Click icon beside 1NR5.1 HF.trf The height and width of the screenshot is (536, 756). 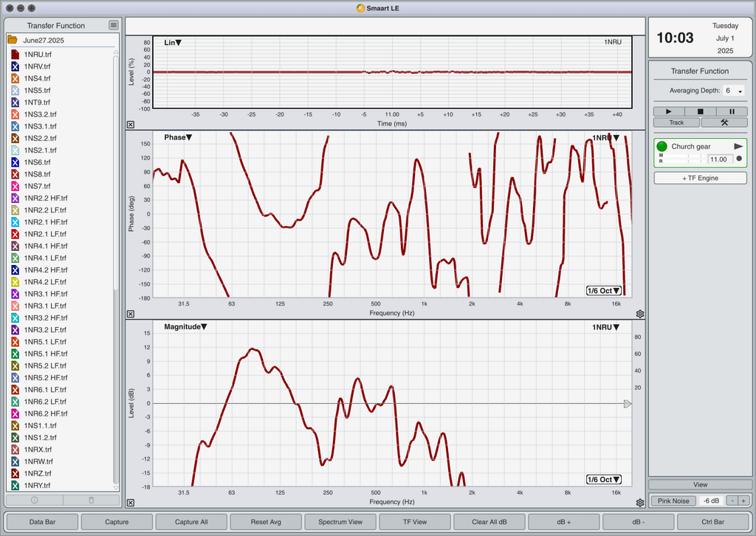15,354
